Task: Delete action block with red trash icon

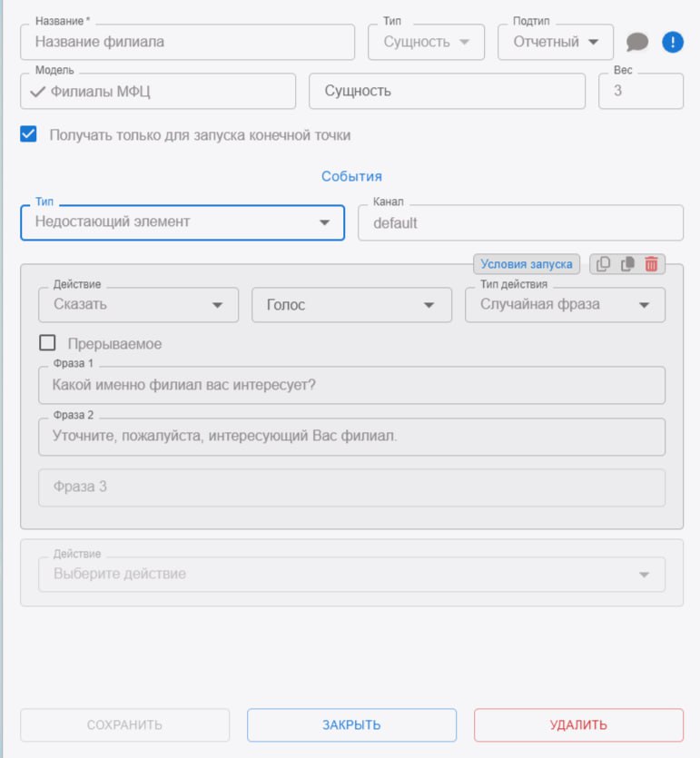Action: coord(651,264)
